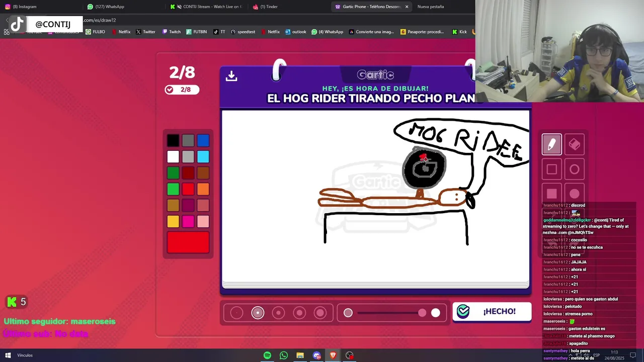Switch to the CONTIJ Stream Kick tab

[207, 7]
